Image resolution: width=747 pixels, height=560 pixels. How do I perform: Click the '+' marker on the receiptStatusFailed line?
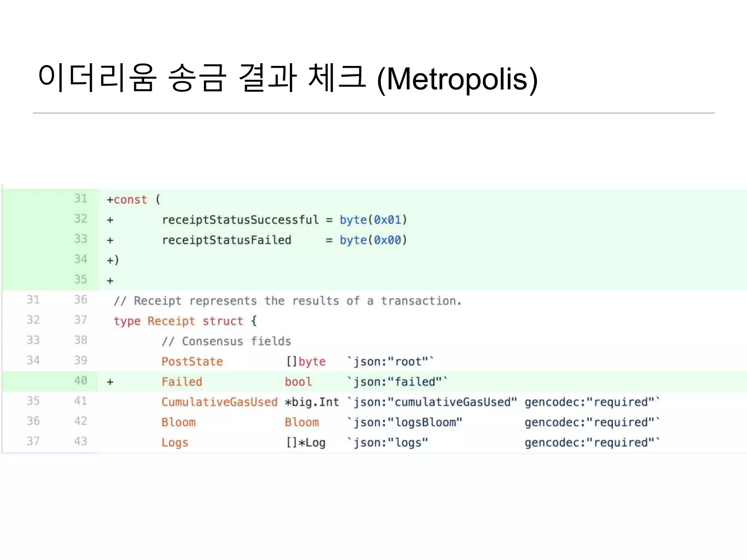110,241
